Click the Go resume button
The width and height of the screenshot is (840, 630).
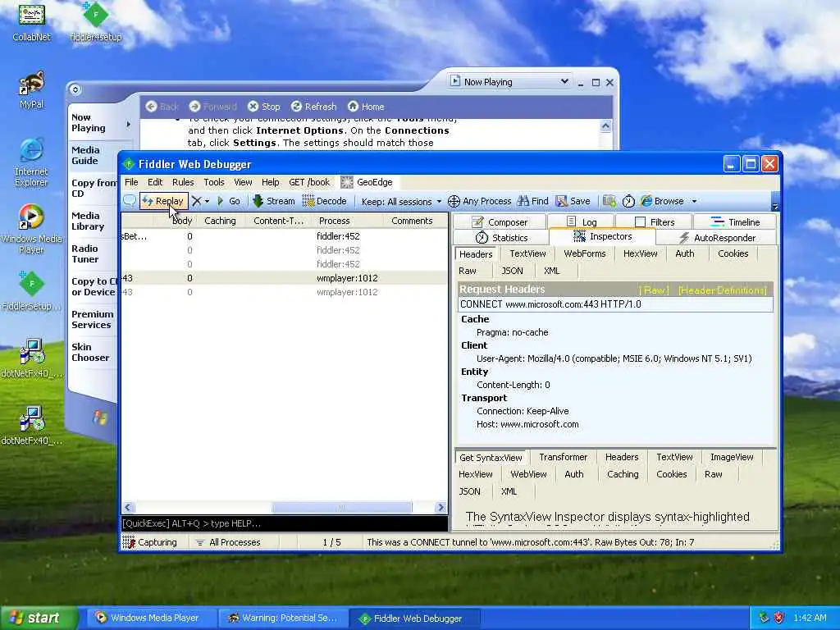229,202
